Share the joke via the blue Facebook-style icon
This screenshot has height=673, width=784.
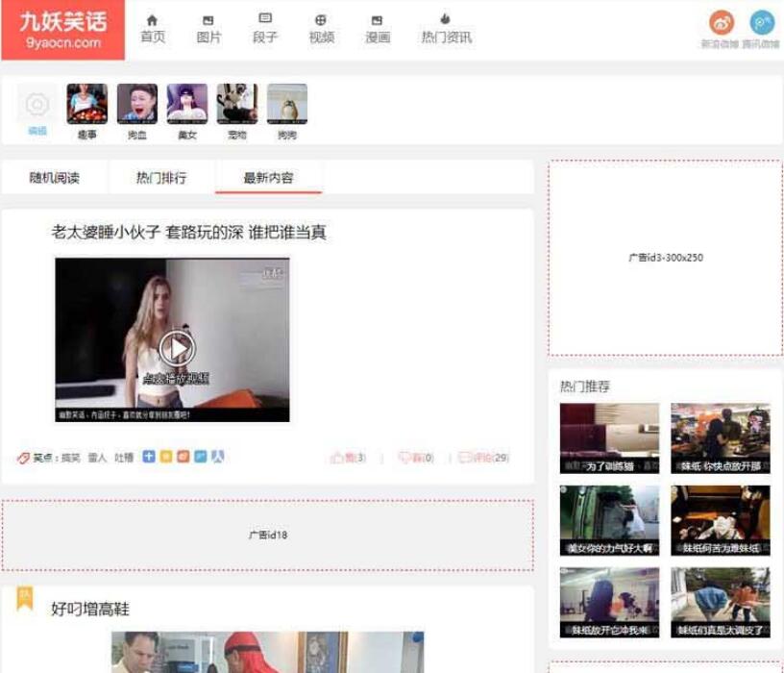[149, 457]
